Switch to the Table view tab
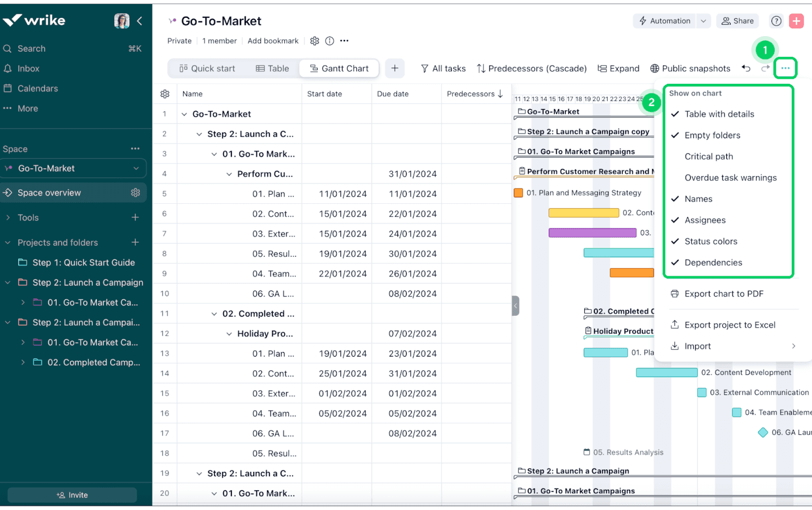Image resolution: width=812 pixels, height=510 pixels. 273,68
